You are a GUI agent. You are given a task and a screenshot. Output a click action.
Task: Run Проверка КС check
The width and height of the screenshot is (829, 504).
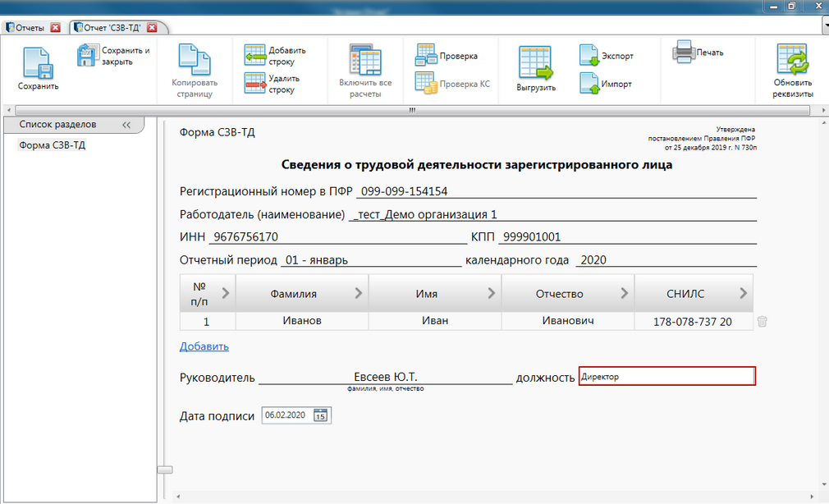tap(452, 84)
